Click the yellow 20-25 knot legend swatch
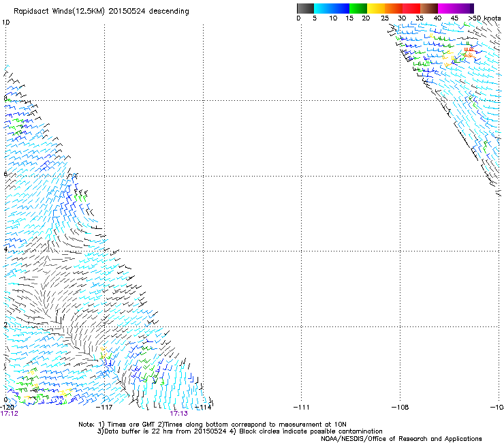This screenshot has height=443, width=504. (376, 8)
